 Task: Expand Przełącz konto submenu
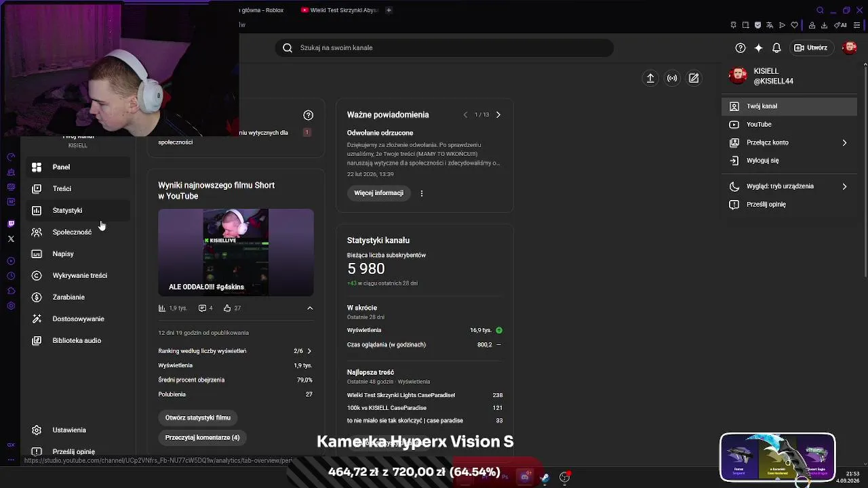tap(844, 143)
